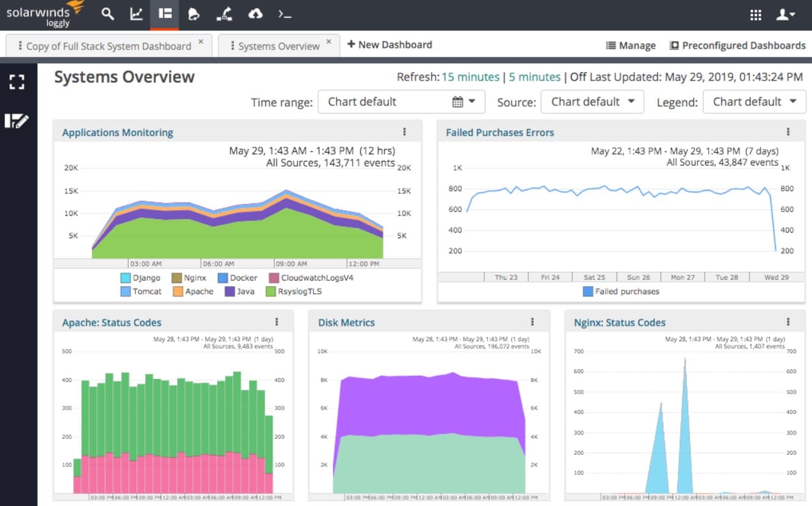
Task: Click the edit dashboard icon in sidebar
Action: click(x=18, y=119)
